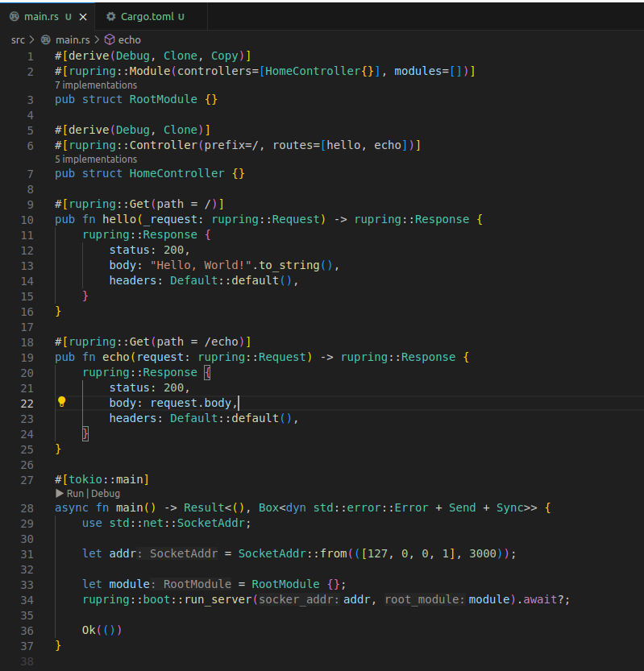Click the Rust icon in the main.rs breadcrumb

pos(46,39)
